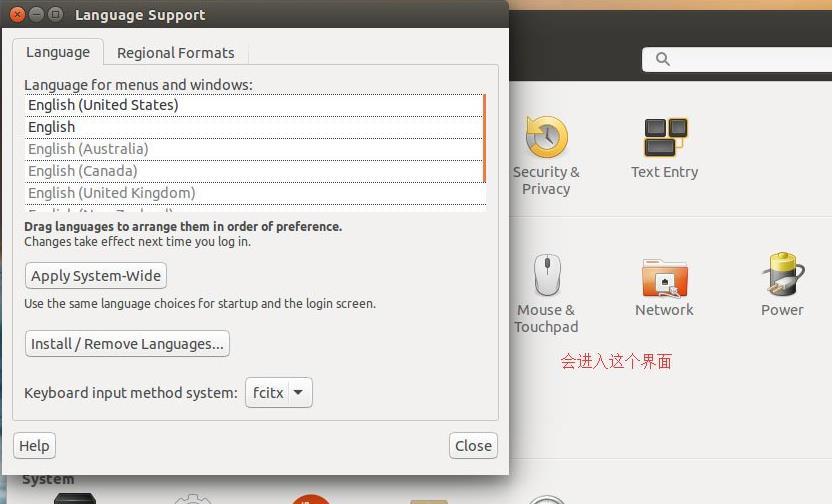Expand the keyboard input method fcitx dropdown

tap(279, 393)
